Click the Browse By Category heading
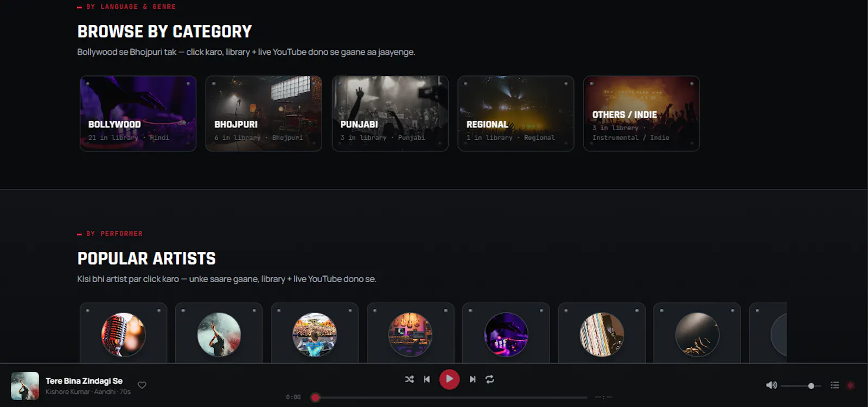The height and width of the screenshot is (407, 868). pyautogui.click(x=164, y=31)
